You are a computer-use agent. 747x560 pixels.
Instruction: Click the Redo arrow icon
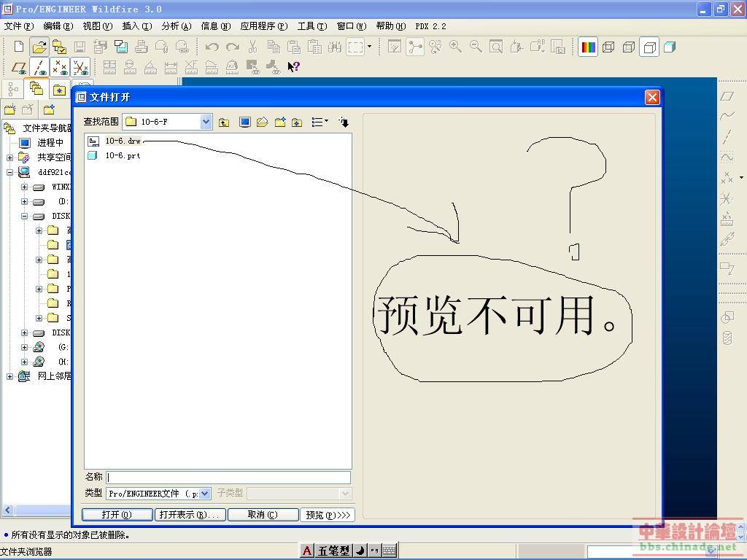coord(233,47)
